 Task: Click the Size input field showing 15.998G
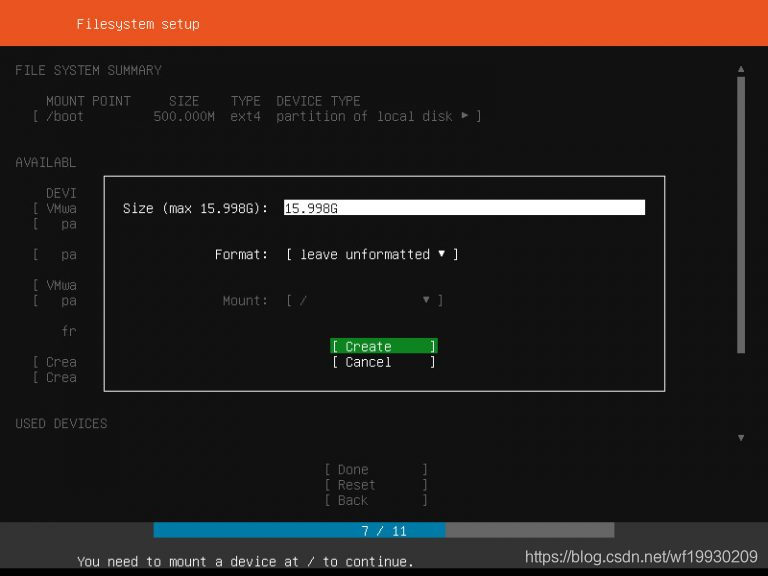[464, 208]
